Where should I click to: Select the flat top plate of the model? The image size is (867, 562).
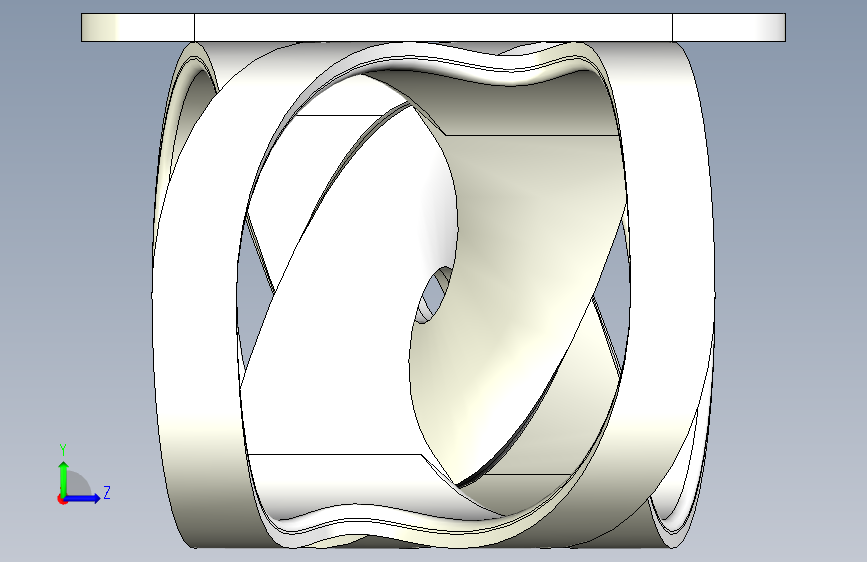433,27
